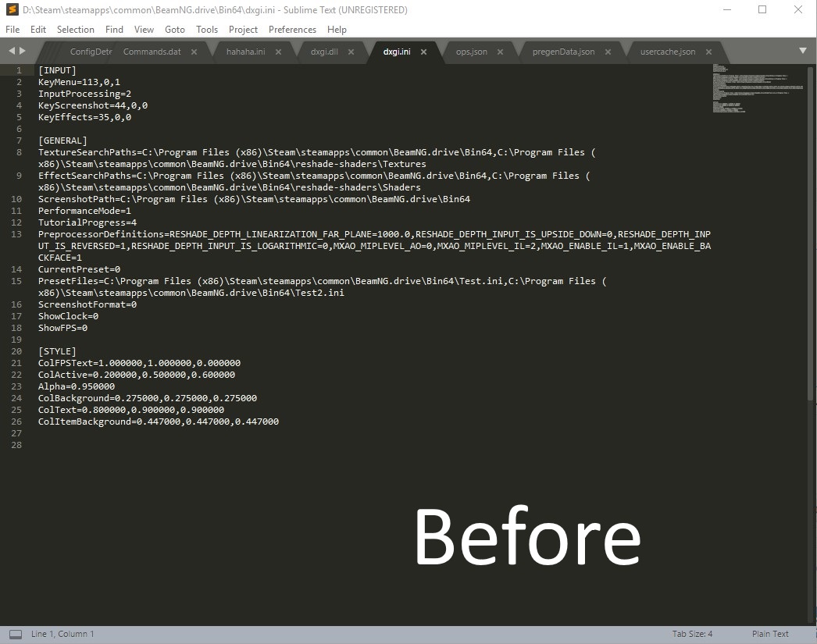Open the Goto menu

[174, 30]
